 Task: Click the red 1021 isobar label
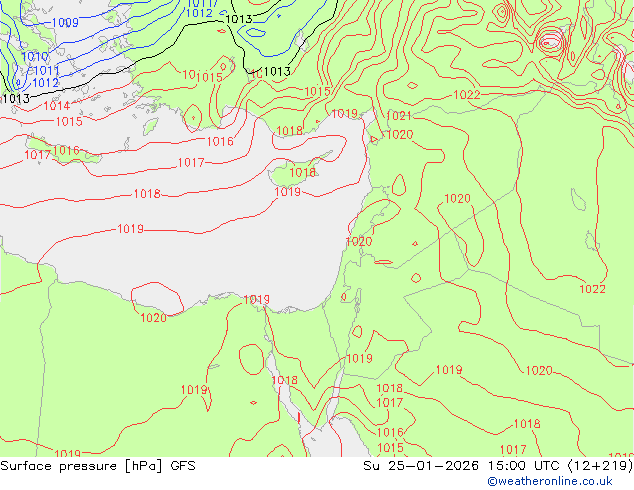click(399, 116)
